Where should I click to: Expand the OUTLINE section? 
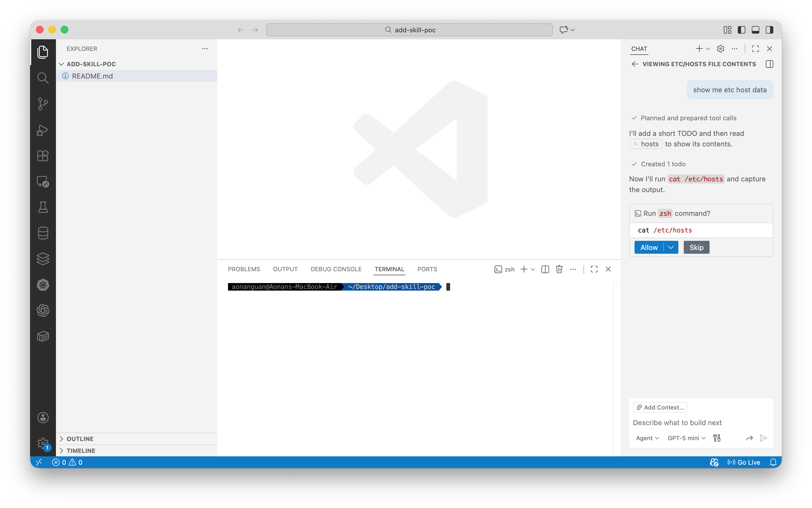[80, 439]
